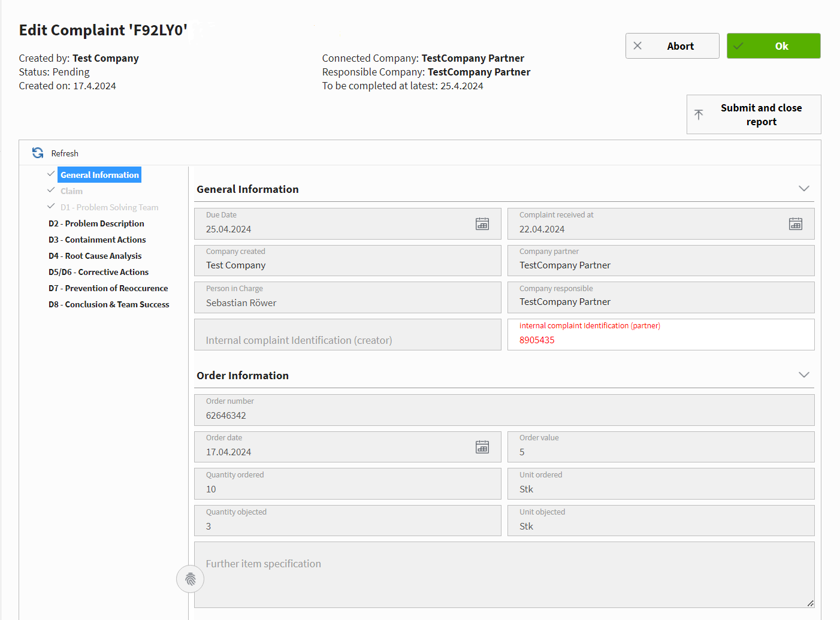Click the Unit ordered field
Viewport: 840px width, 620px height.
coord(661,483)
